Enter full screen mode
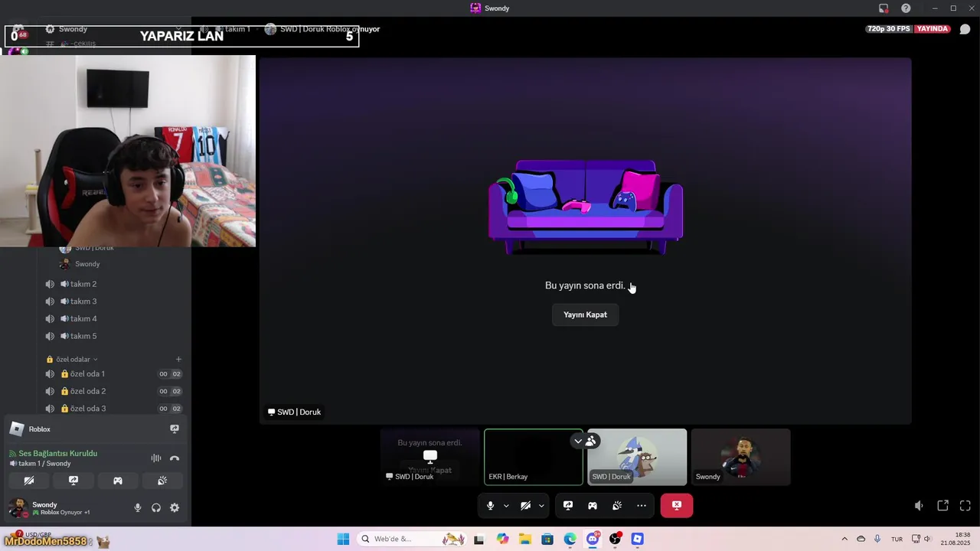This screenshot has height=551, width=980. pyautogui.click(x=965, y=506)
